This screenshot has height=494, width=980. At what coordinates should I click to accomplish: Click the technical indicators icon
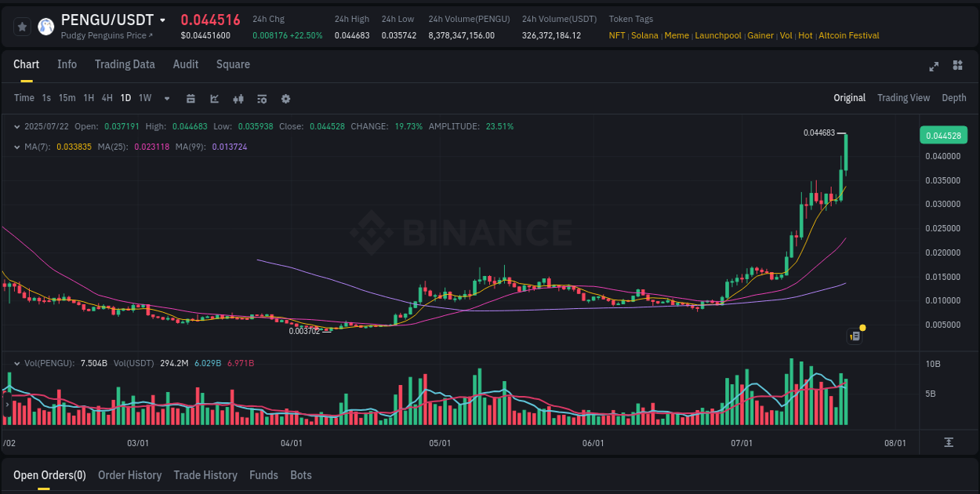tap(238, 99)
